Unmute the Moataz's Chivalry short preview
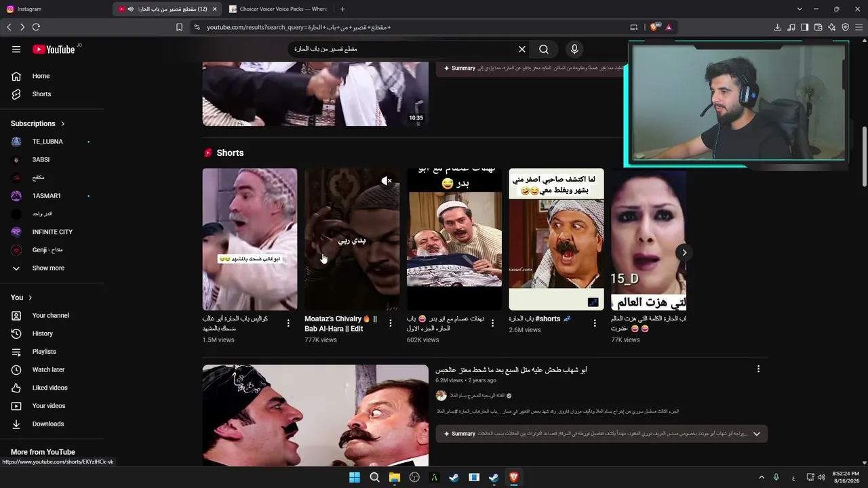Screen dimensions: 868x488 pos(387,181)
